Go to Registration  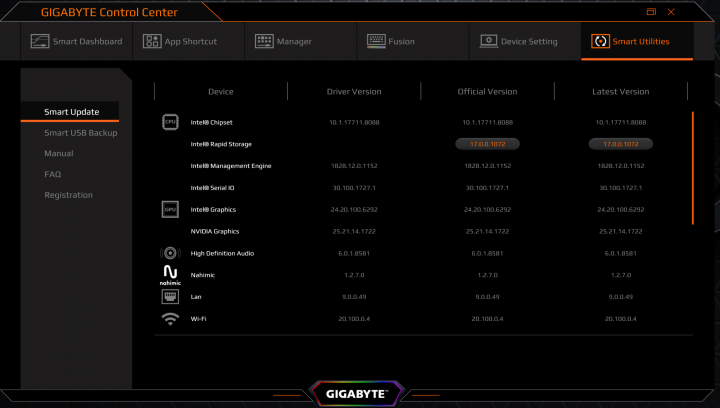coord(68,195)
